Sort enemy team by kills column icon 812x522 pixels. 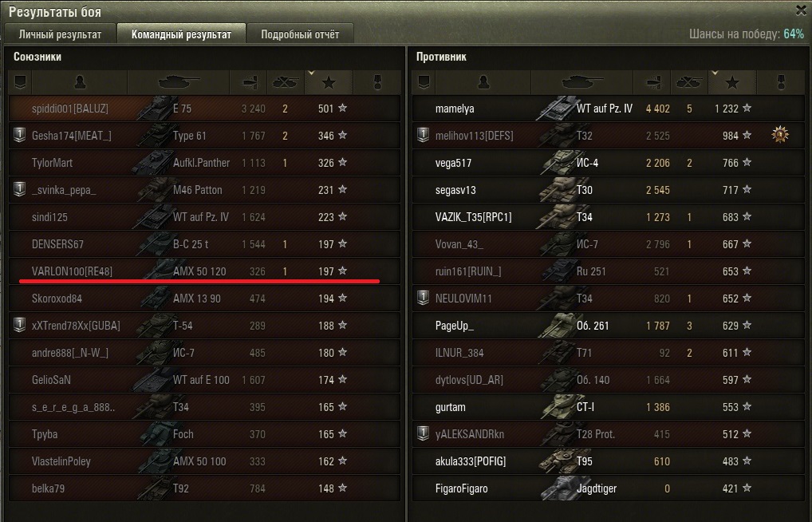coord(688,82)
